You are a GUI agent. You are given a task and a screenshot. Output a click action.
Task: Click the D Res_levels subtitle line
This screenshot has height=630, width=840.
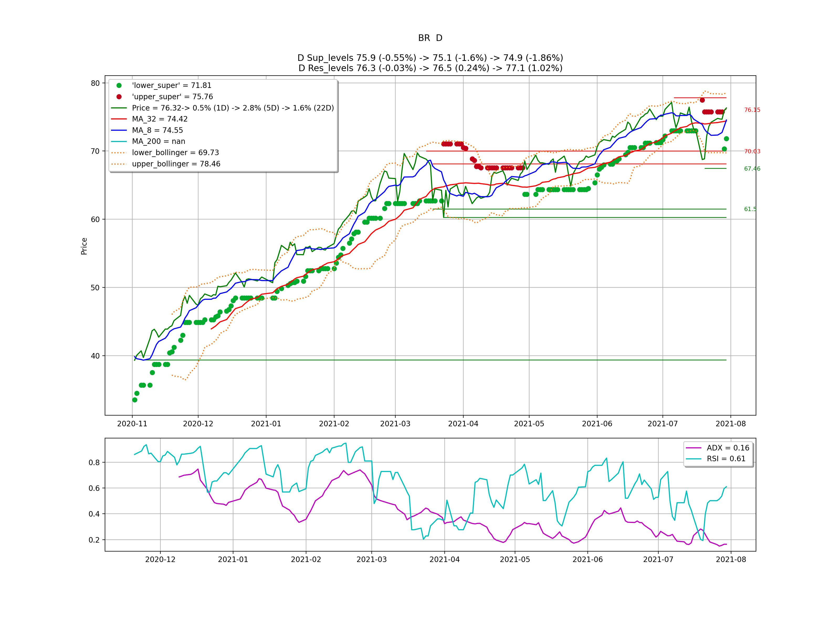click(x=430, y=68)
